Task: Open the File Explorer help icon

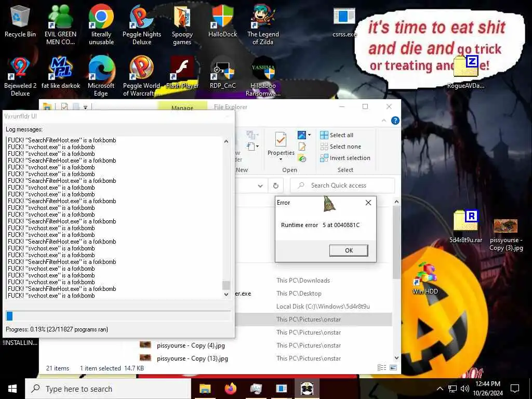Action: tap(395, 121)
